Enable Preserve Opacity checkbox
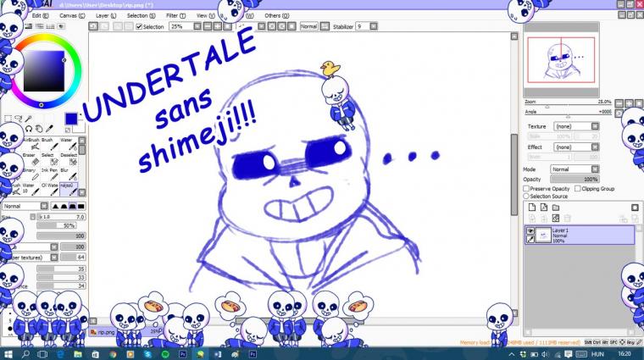The width and height of the screenshot is (644, 360). click(526, 188)
